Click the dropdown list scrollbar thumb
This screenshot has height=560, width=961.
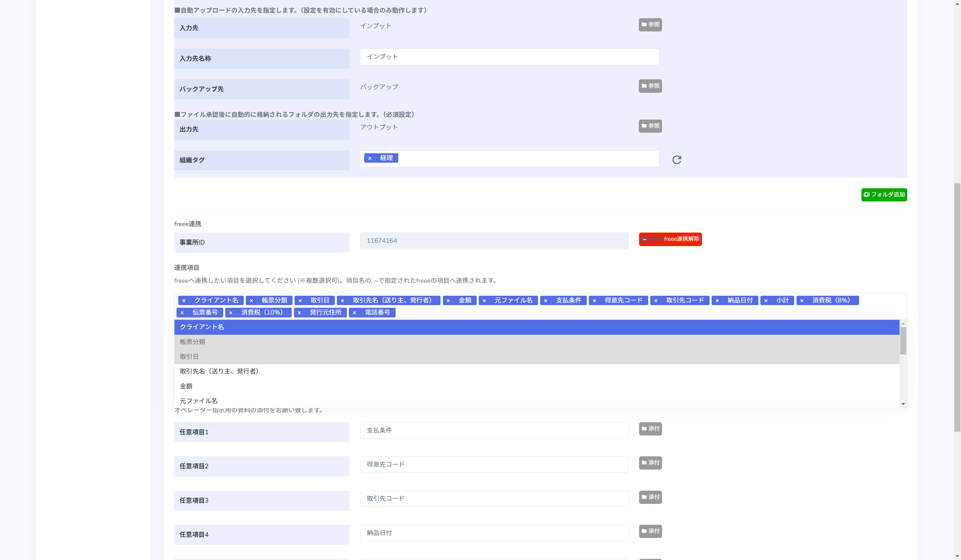(903, 341)
